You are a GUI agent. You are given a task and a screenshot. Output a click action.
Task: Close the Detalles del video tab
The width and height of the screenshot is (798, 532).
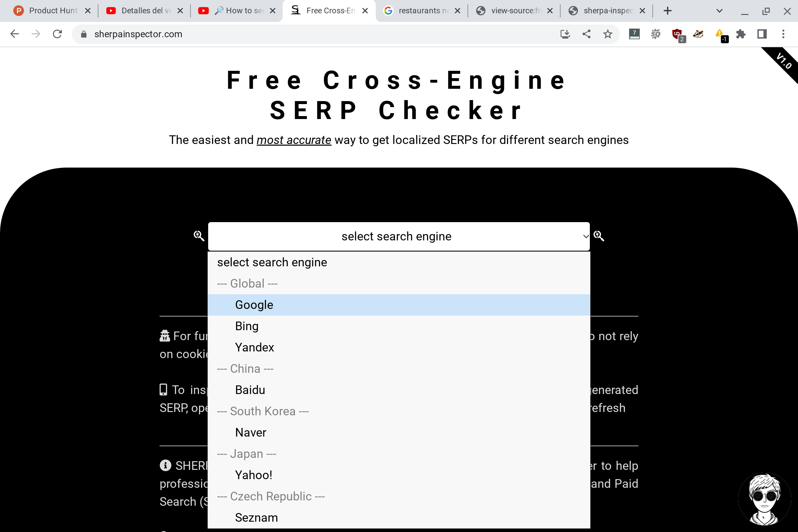point(180,11)
